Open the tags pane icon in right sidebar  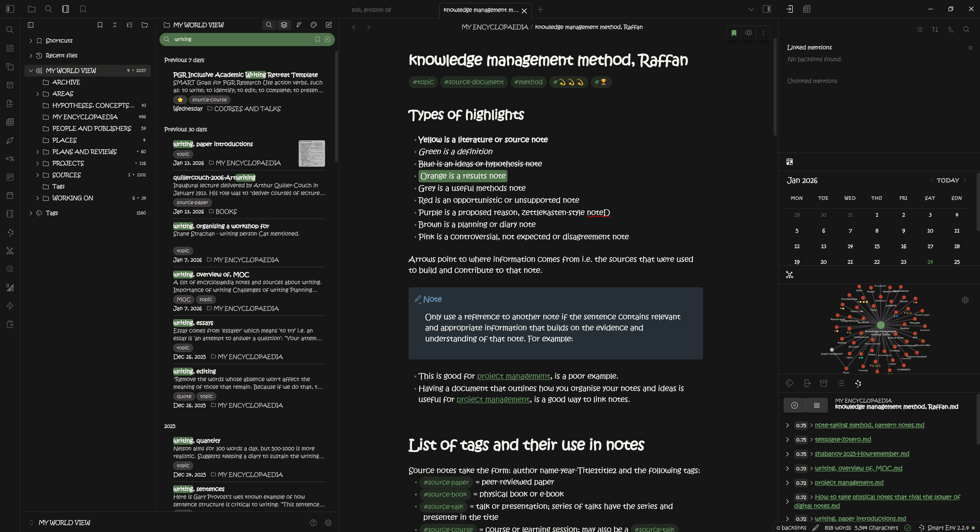(x=789, y=383)
